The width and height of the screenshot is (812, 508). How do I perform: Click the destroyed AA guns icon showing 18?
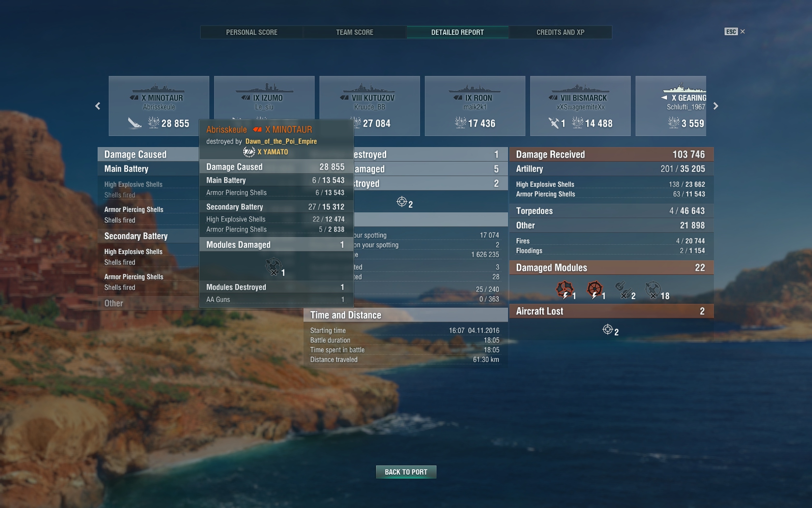coord(652,289)
